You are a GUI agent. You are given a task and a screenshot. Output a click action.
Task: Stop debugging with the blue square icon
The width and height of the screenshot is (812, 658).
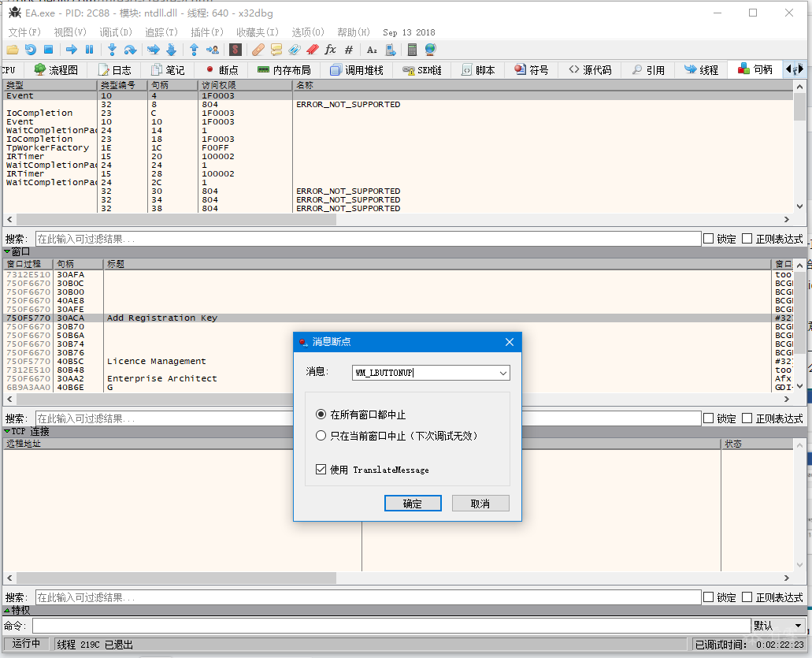[48, 50]
